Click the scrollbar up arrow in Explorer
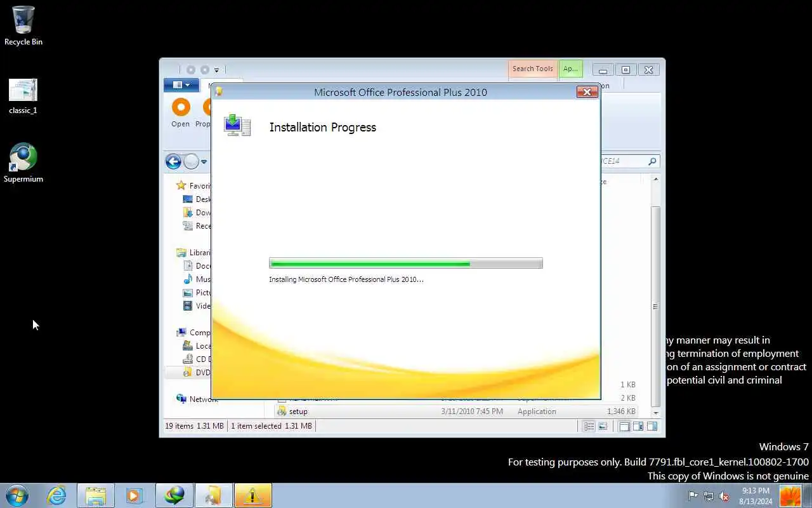Image resolution: width=812 pixels, height=508 pixels. coord(656,180)
